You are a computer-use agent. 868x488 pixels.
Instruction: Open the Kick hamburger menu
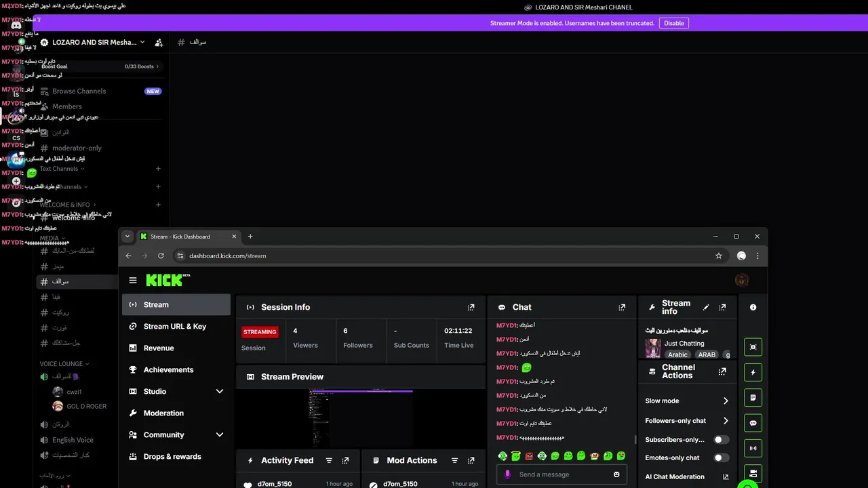pyautogui.click(x=133, y=280)
